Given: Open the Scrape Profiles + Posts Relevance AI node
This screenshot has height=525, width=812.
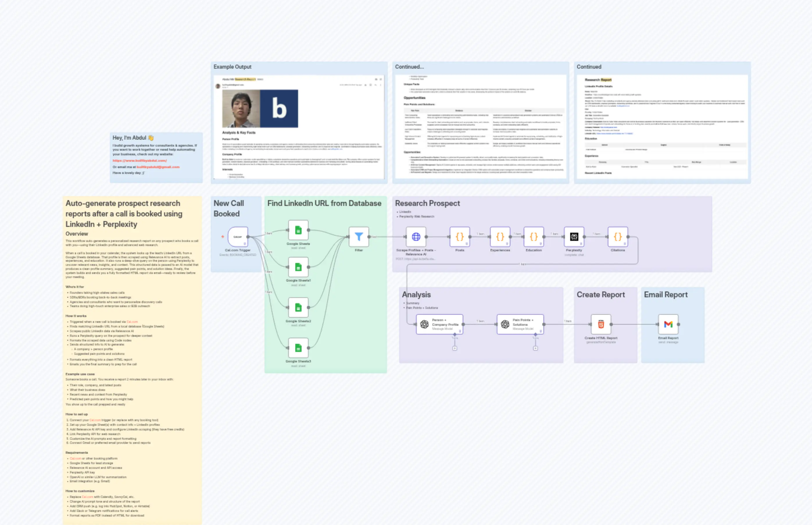Looking at the screenshot, I should click(x=416, y=236).
